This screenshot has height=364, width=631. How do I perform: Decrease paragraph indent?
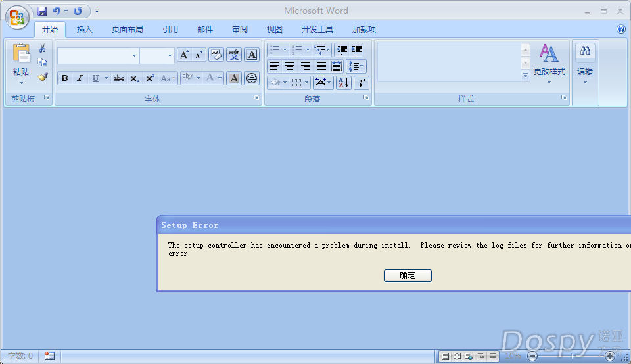(342, 50)
